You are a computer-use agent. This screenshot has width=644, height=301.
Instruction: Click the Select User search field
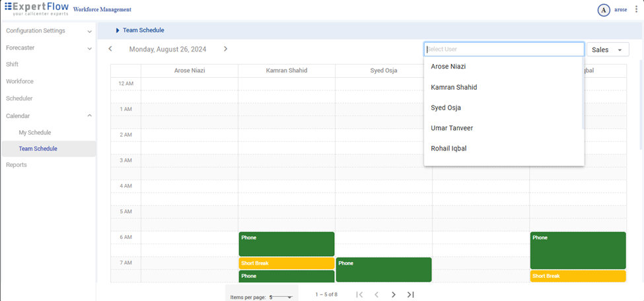[503, 50]
